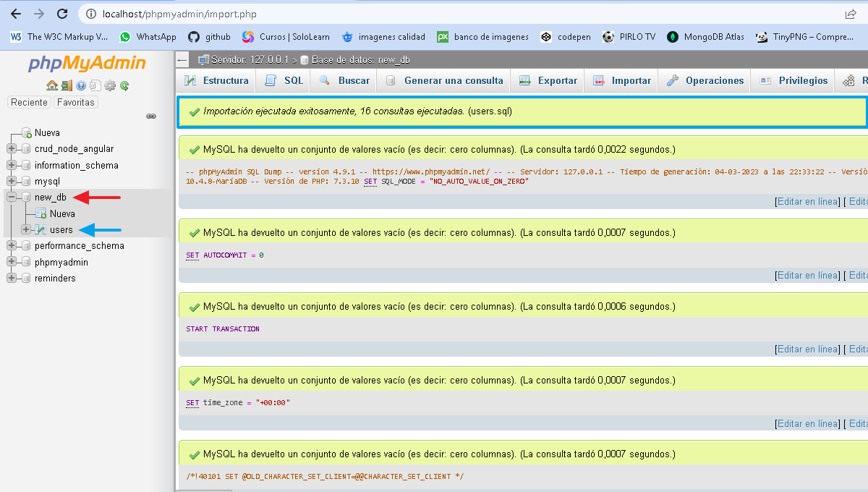Open the Estructura tab

click(216, 81)
